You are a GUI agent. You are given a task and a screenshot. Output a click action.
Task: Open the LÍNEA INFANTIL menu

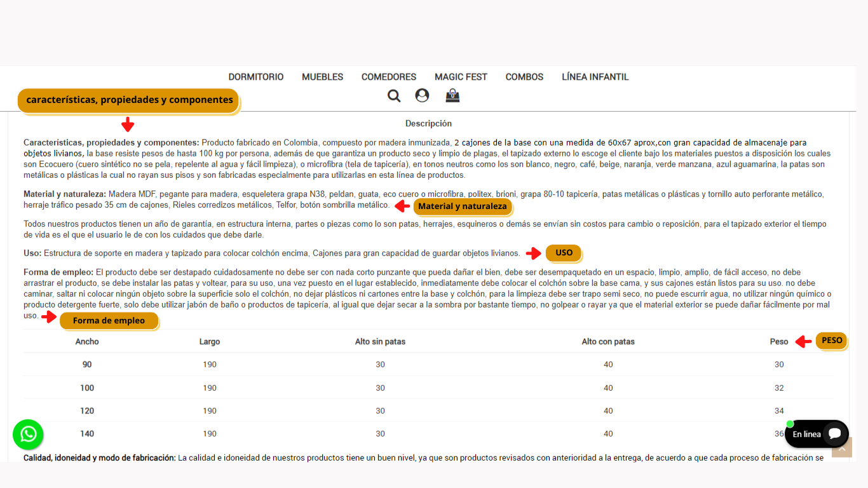(x=595, y=77)
